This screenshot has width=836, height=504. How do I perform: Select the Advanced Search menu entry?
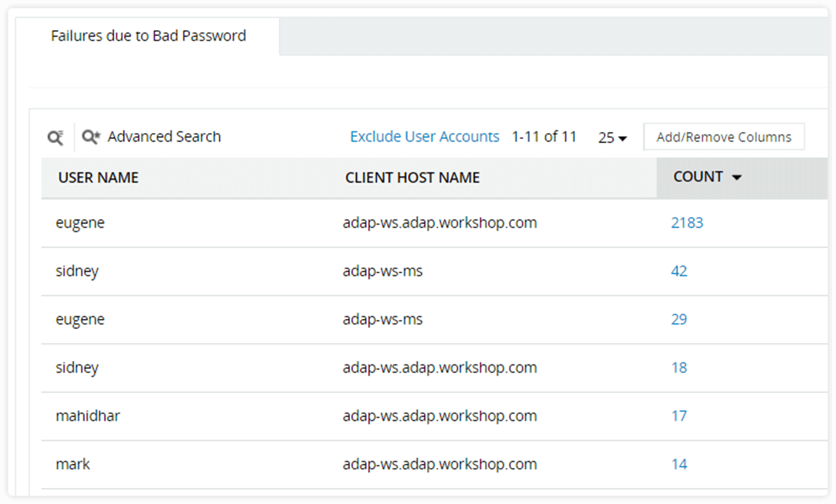163,137
